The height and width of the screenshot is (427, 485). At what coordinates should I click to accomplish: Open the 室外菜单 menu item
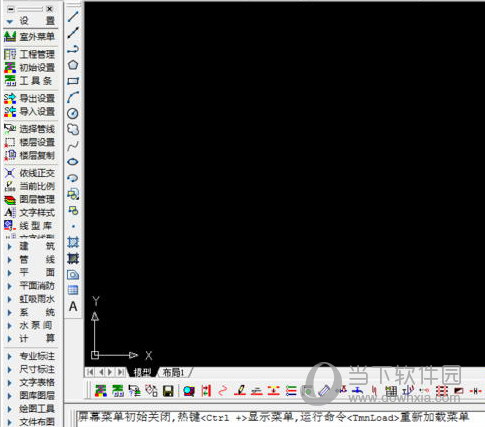[29, 37]
